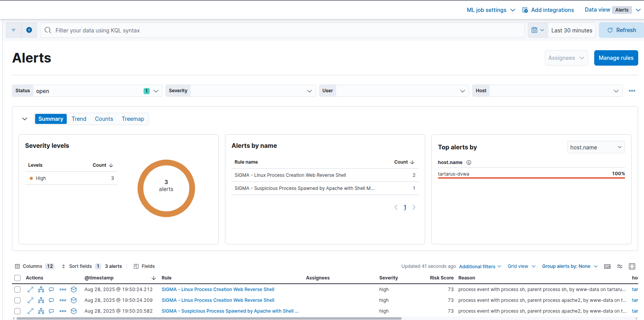Image resolution: width=644 pixels, height=320 pixels.
Task: Open the Severity filter dropdown
Action: coord(240,91)
